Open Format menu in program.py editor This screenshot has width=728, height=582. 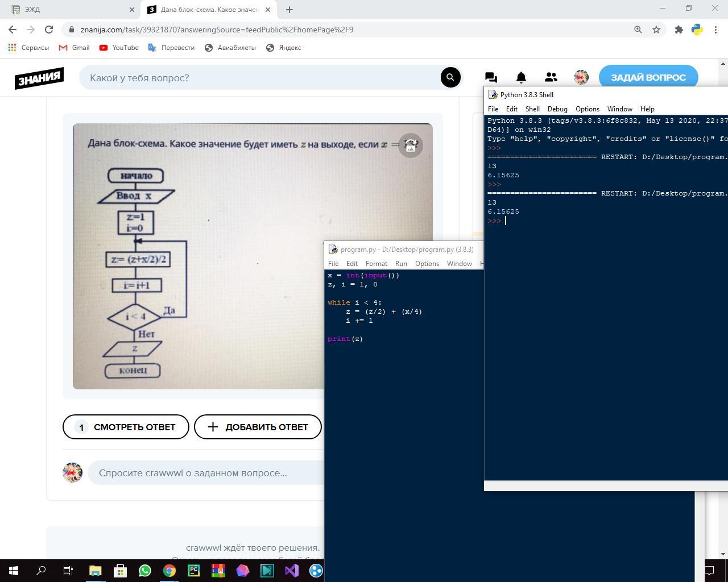376,264
